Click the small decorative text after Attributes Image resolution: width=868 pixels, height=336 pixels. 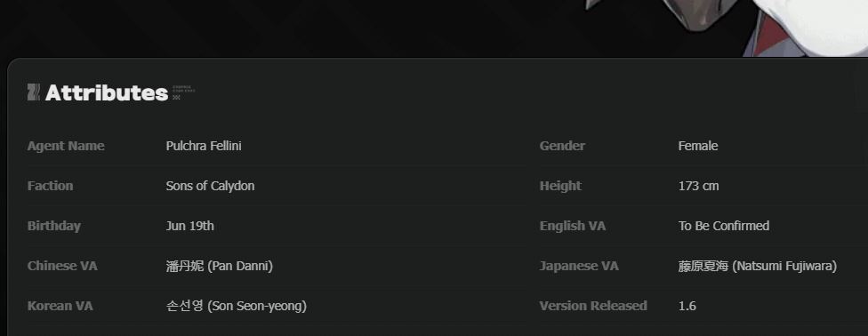(184, 92)
